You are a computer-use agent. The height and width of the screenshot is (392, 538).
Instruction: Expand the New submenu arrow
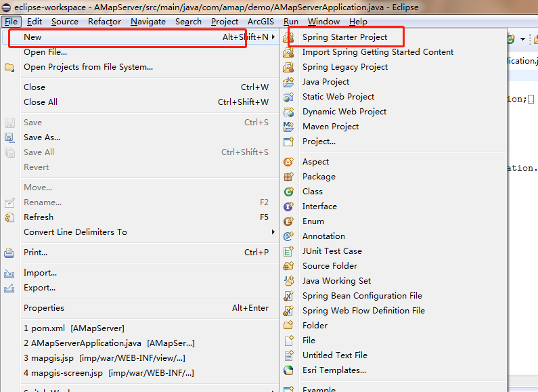pyautogui.click(x=273, y=37)
